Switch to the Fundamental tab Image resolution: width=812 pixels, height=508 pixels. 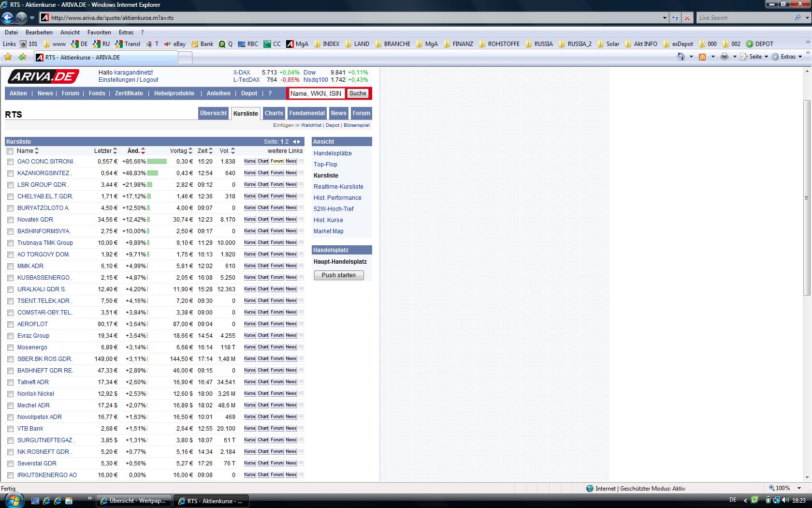click(x=307, y=113)
